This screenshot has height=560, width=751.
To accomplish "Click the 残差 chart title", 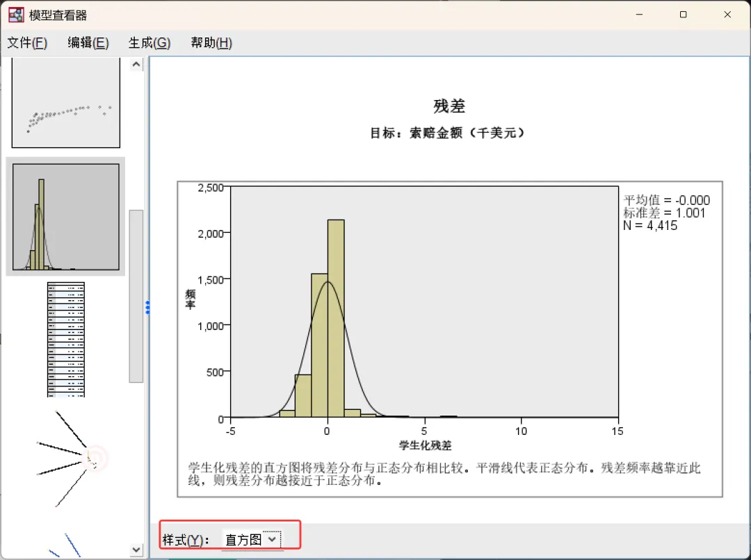I will click(x=449, y=106).
